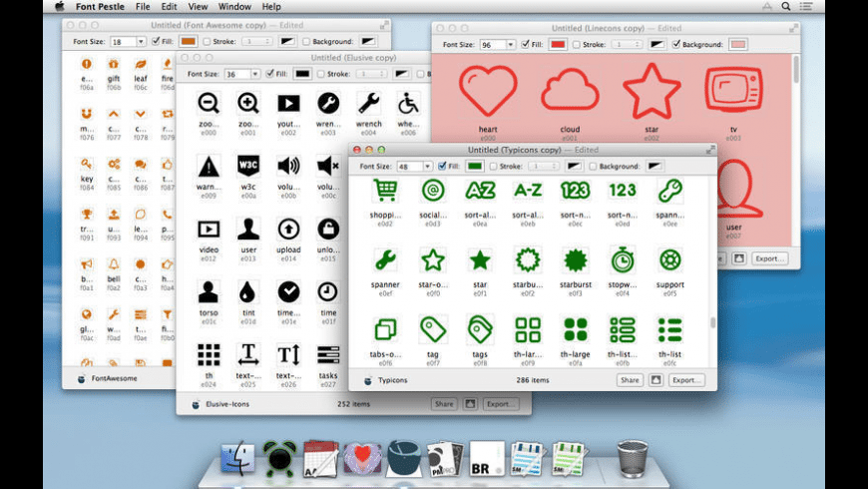The image size is (868, 489).
Task: Select the green shopping cart glyph
Action: pos(384,191)
